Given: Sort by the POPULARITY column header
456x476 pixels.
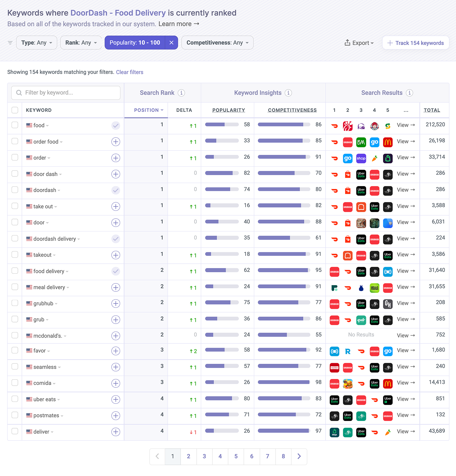Looking at the screenshot, I should [229, 110].
